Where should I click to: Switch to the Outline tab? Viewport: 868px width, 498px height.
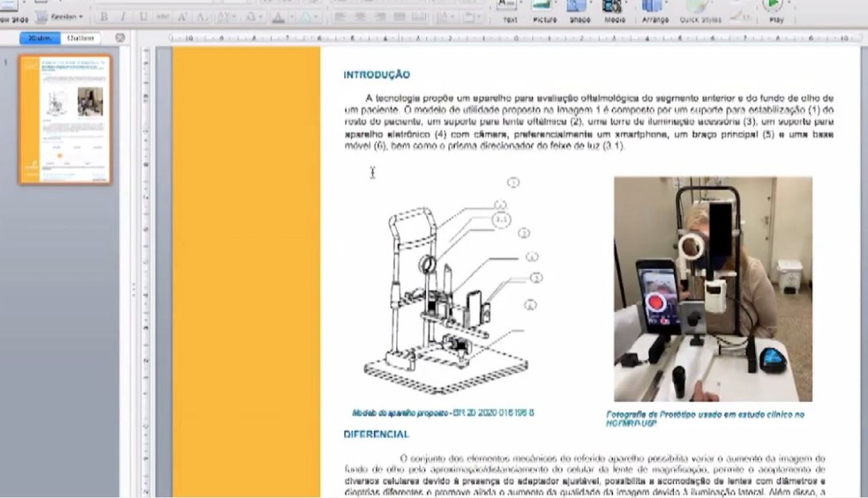coord(80,38)
